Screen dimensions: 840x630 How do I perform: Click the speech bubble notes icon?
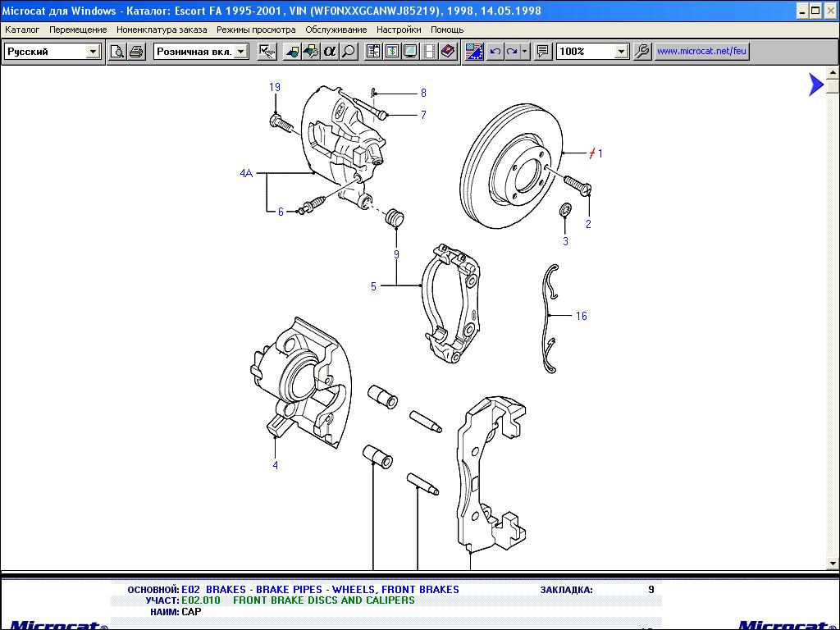point(542,52)
